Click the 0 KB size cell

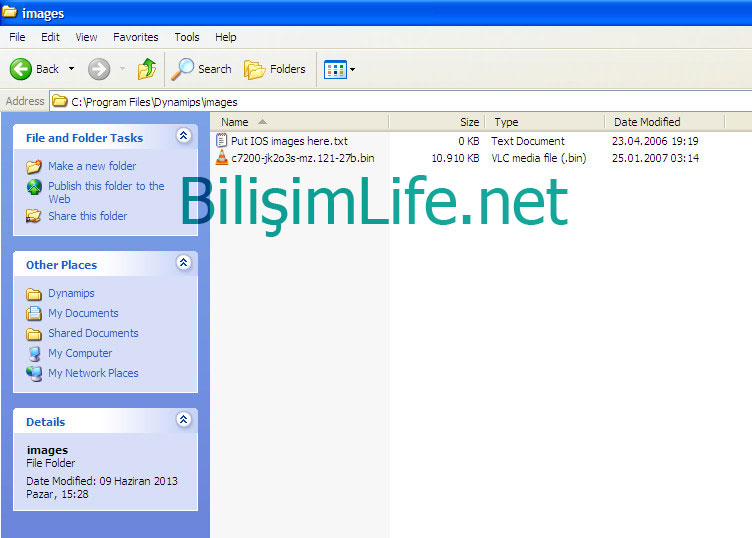(469, 141)
